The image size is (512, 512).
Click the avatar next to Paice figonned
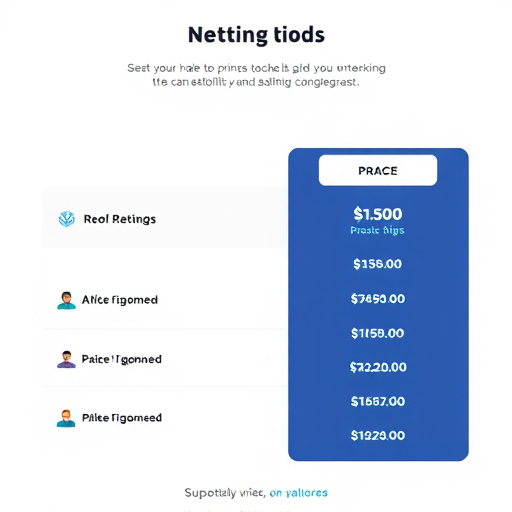pos(66,359)
